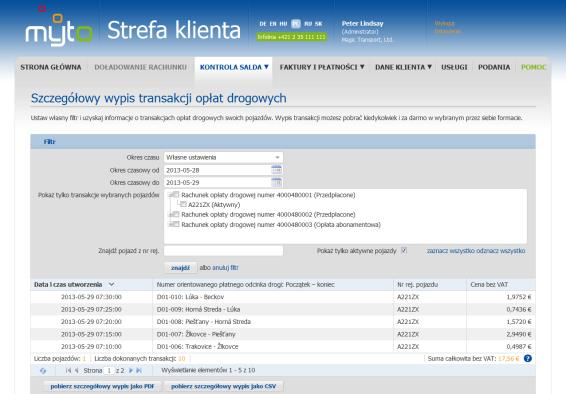Image resolution: width=566 pixels, height=394 pixels.
Task: Click the Ustawienia link in header
Action: click(x=448, y=31)
